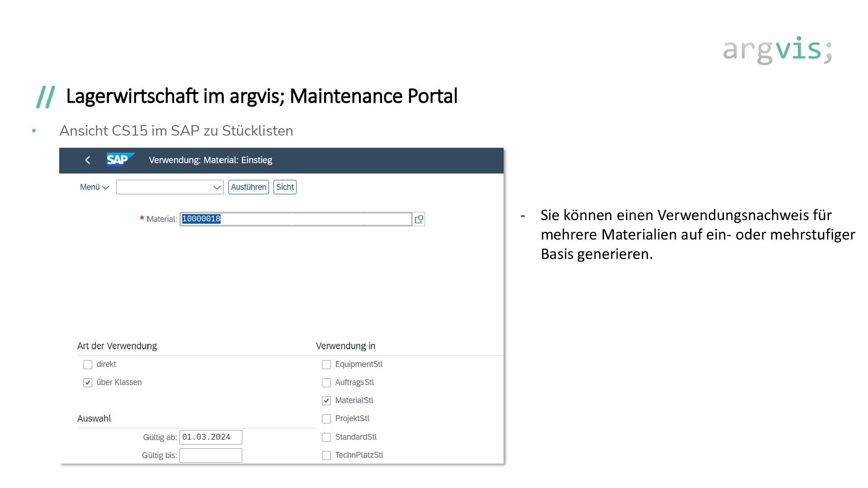Check the ProjektStl checkbox
The width and height of the screenshot is (868, 488).
click(x=326, y=419)
